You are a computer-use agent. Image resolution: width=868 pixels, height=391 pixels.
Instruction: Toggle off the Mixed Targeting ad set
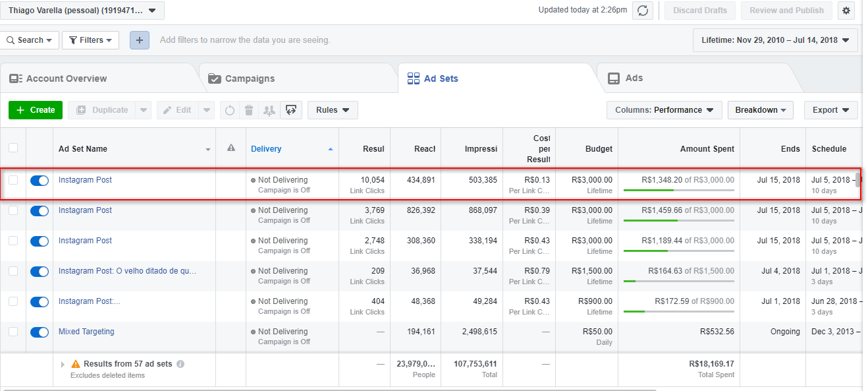40,332
